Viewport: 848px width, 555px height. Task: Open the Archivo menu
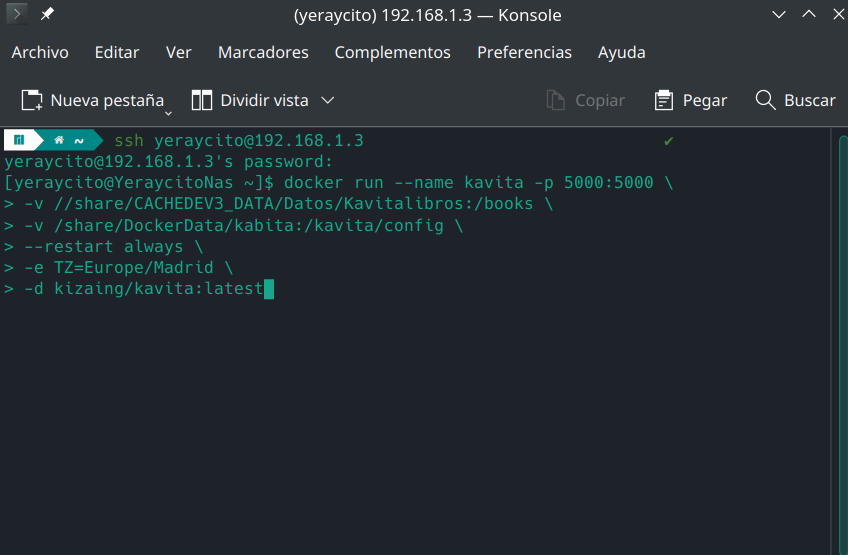40,52
